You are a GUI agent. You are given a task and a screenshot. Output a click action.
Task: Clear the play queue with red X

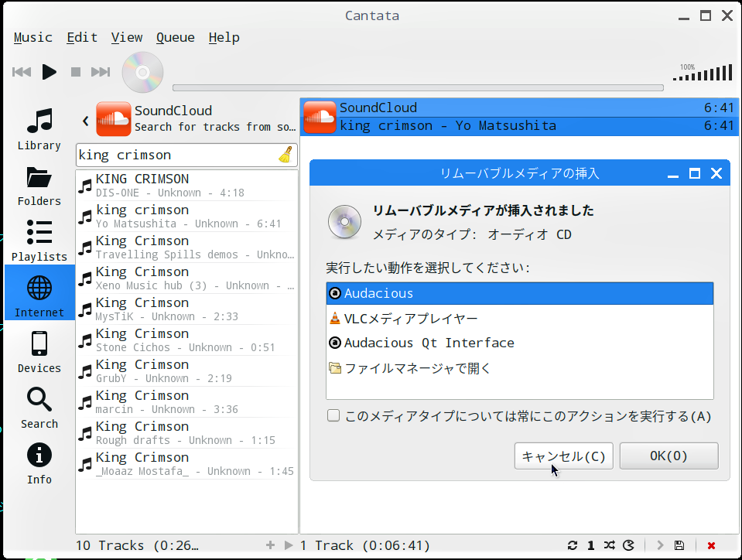pyautogui.click(x=711, y=545)
